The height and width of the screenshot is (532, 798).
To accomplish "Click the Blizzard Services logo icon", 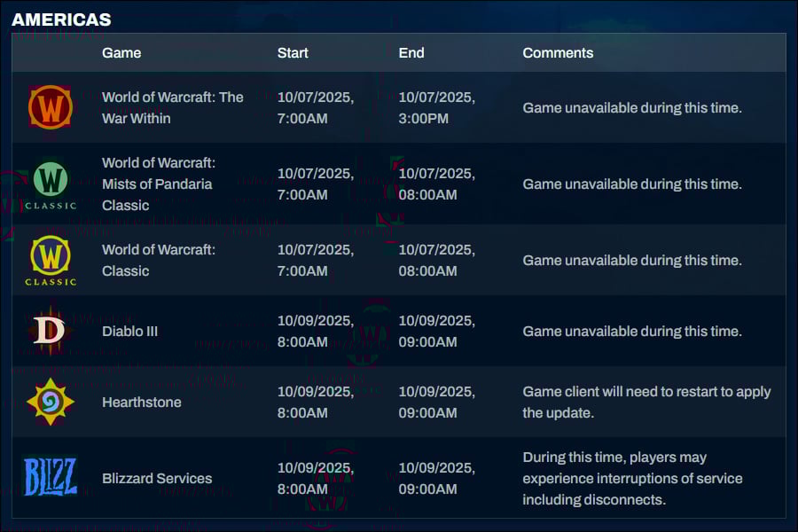I will tap(51, 478).
